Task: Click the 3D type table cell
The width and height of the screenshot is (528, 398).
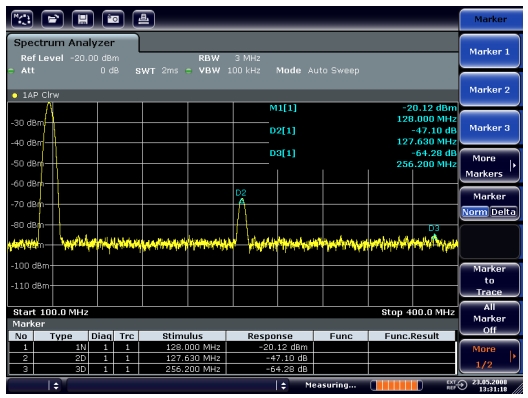Action: tap(61, 369)
